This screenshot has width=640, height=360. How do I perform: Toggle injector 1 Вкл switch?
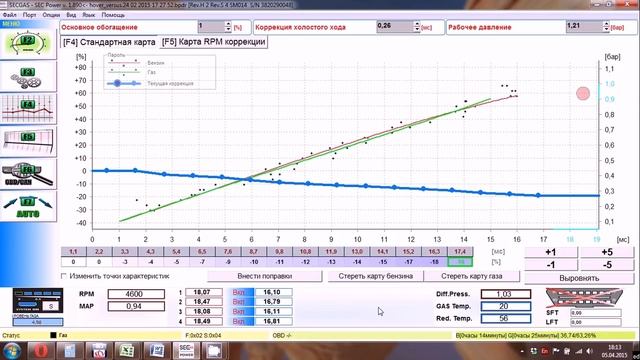241,292
